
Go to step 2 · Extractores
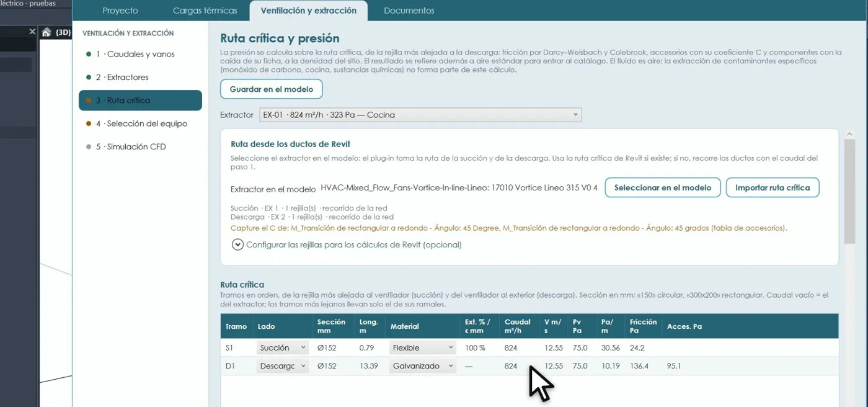[140, 77]
